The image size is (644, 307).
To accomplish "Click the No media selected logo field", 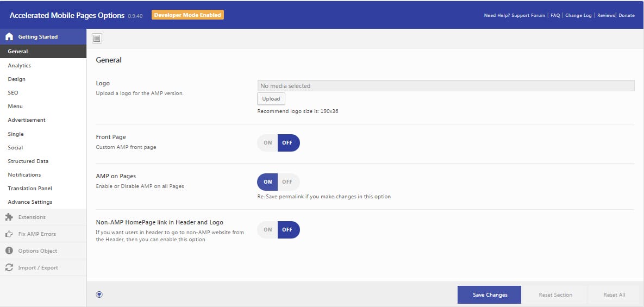I will [446, 86].
